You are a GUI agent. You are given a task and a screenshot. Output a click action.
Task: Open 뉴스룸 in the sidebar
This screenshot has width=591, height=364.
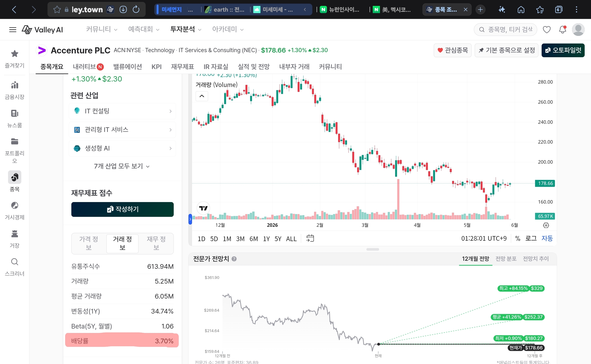15,119
